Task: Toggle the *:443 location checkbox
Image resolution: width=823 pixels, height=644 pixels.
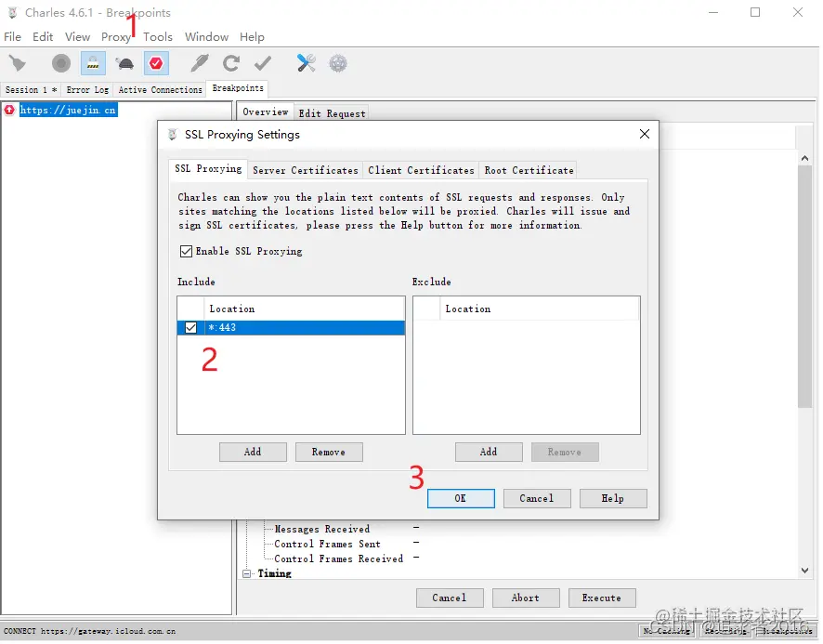Action: tap(190, 328)
